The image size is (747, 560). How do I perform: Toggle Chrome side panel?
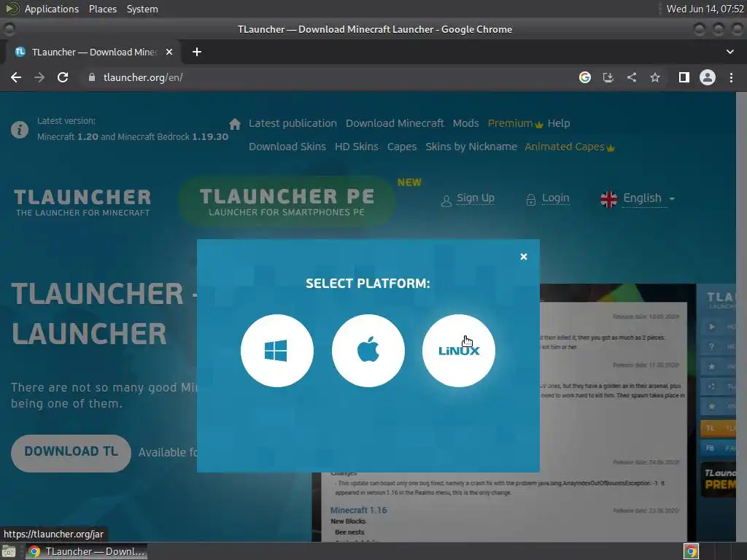pos(684,77)
